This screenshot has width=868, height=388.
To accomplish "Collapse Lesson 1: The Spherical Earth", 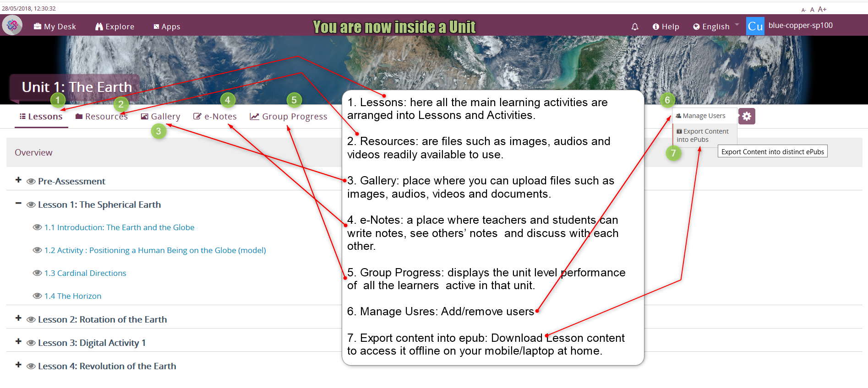I will [18, 204].
